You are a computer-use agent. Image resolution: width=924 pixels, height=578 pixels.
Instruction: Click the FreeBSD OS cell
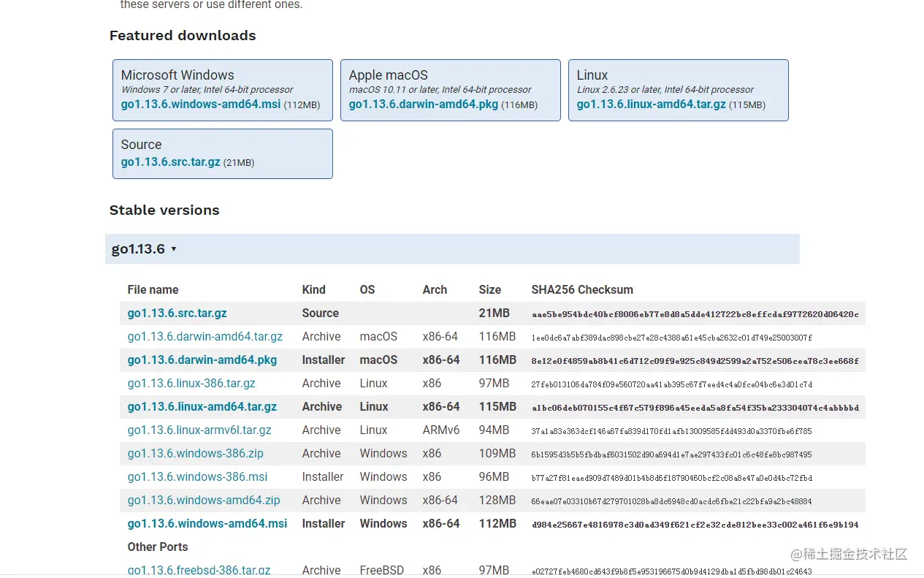382,570
